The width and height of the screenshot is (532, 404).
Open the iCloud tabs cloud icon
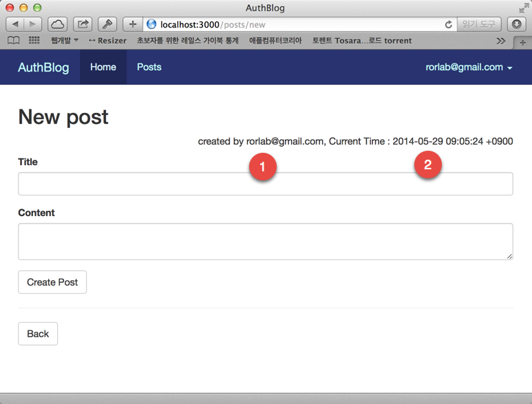[x=58, y=24]
